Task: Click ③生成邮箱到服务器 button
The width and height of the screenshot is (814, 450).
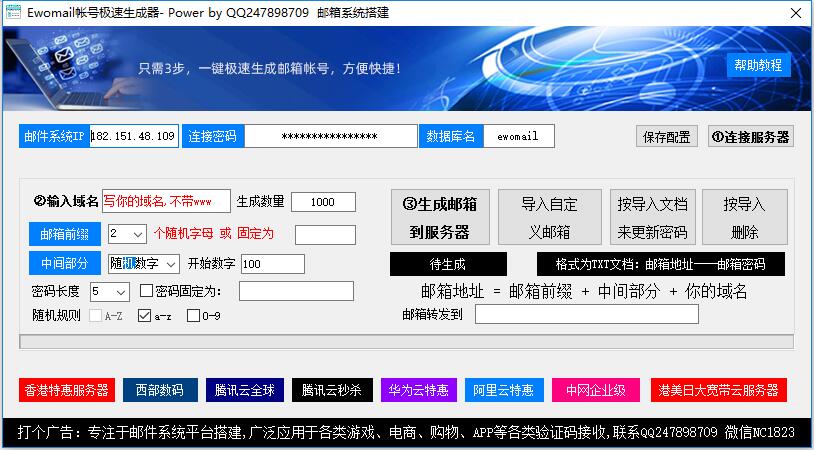Action: pyautogui.click(x=440, y=217)
